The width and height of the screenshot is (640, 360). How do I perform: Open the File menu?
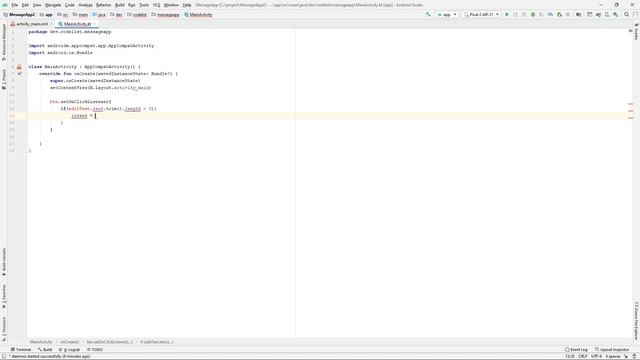pos(14,5)
